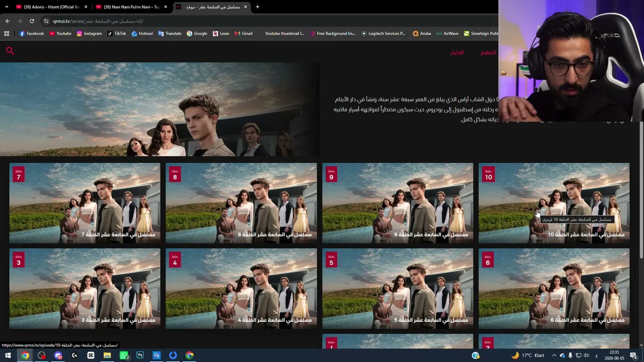Open the الاخبار menu item
This screenshot has height=362, width=644.
click(457, 52)
